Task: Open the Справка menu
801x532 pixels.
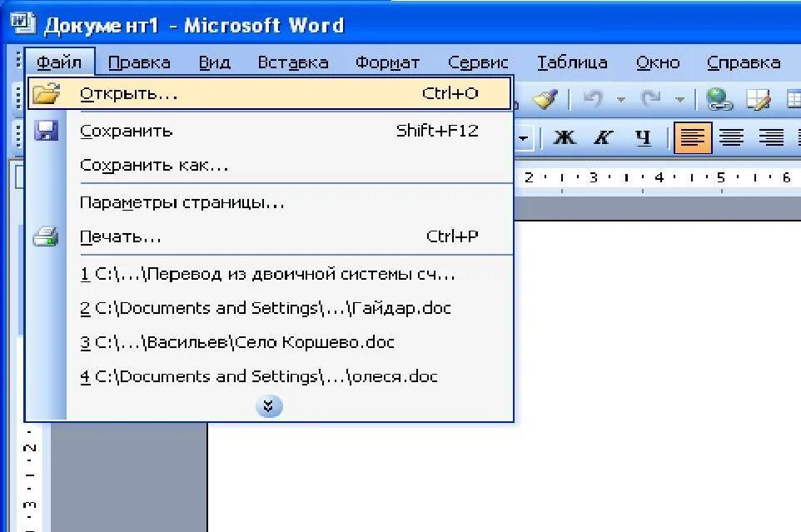Action: pyautogui.click(x=744, y=62)
